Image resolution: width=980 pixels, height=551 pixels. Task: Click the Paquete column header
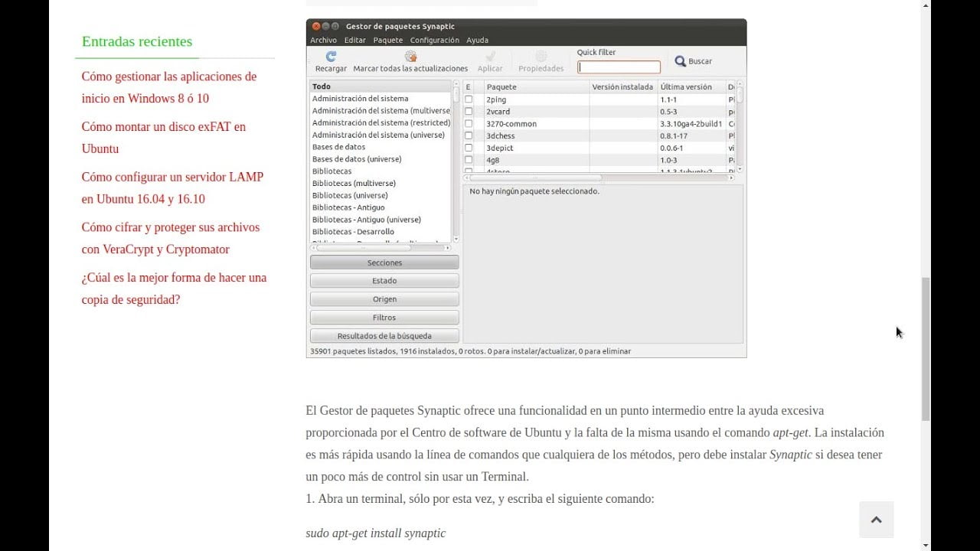tap(536, 87)
